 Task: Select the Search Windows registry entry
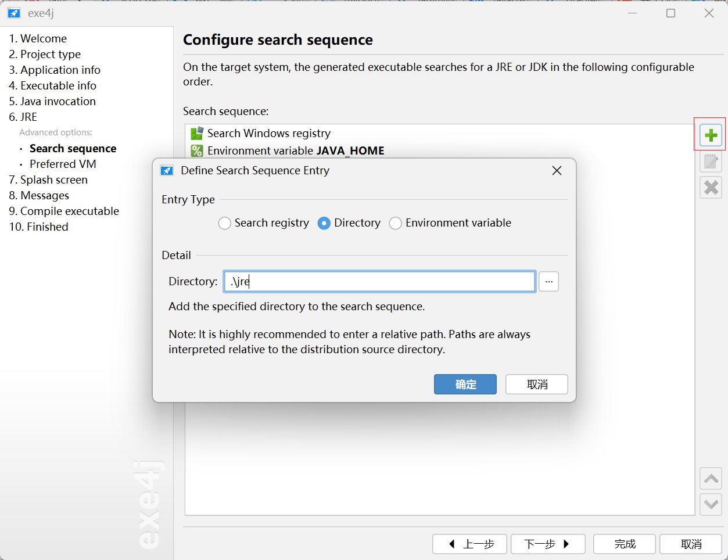tap(268, 134)
